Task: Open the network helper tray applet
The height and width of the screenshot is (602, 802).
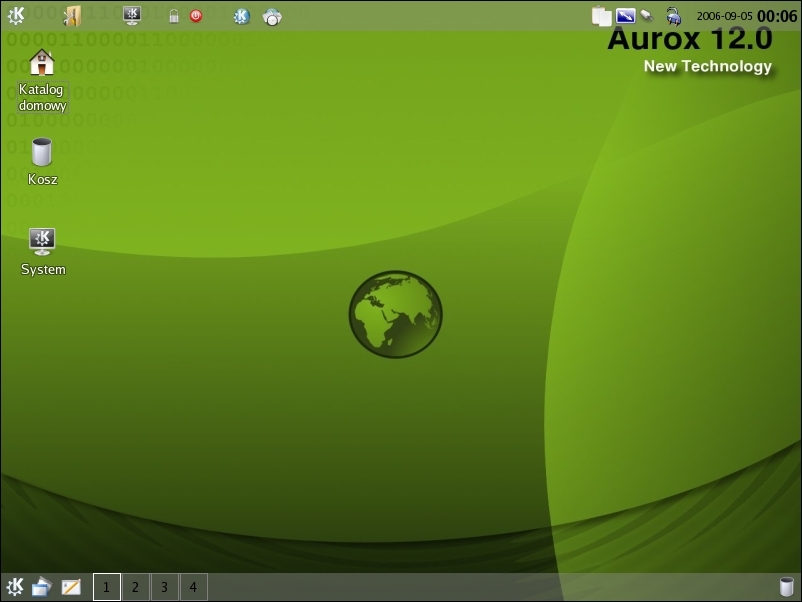Action: click(672, 16)
